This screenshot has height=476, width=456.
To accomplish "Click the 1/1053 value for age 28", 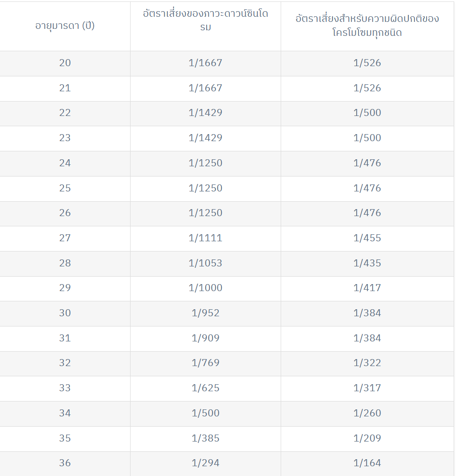I will [x=206, y=264].
